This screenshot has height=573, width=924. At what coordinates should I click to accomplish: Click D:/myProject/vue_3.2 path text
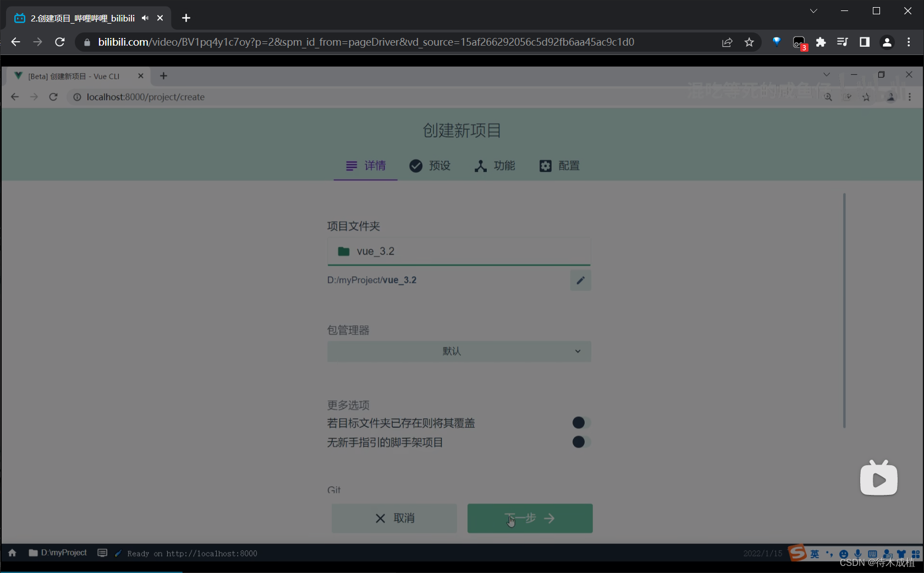[372, 280]
